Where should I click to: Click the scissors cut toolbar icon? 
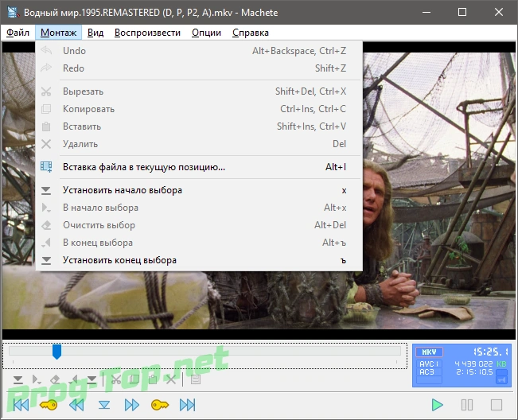tap(116, 379)
